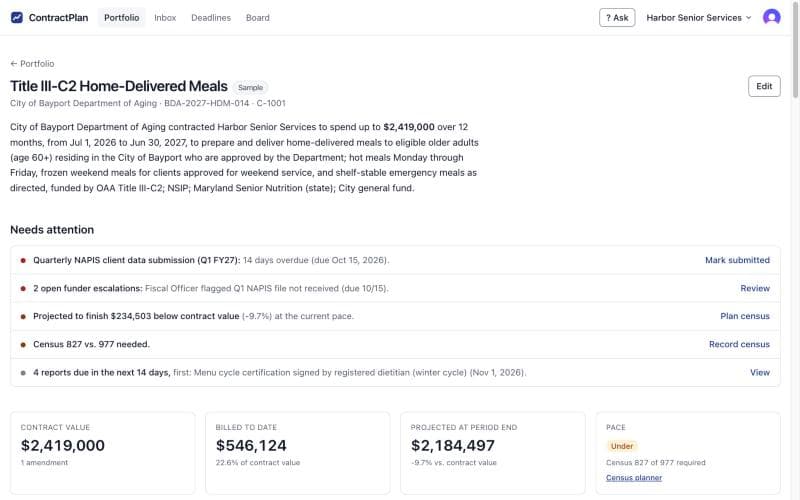Open the Census planner link
Viewport: 800px width, 500px height.
coord(634,478)
